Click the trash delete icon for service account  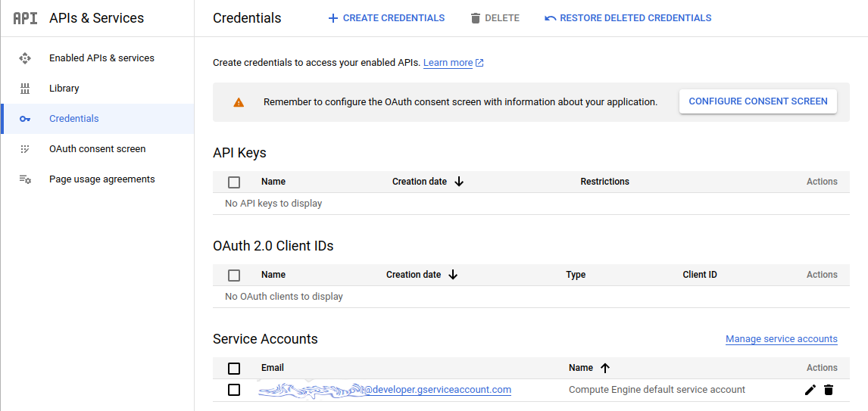(829, 390)
